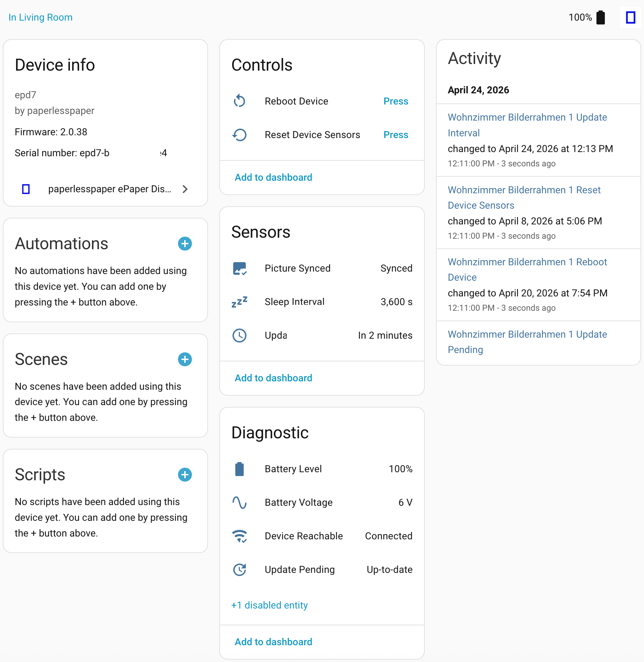Image resolution: width=644 pixels, height=662 pixels.
Task: Click changed to April 8, 2026 at 5:06 PM
Action: click(525, 221)
